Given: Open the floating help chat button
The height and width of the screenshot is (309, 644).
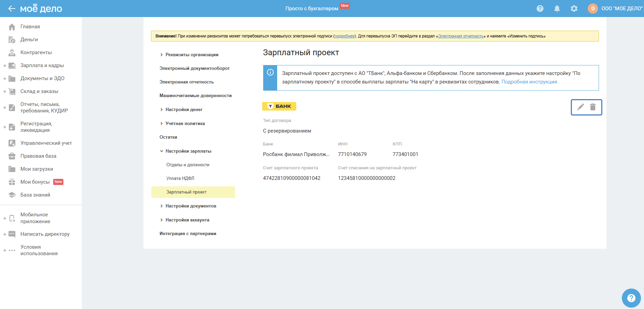Looking at the screenshot, I should coord(631,298).
